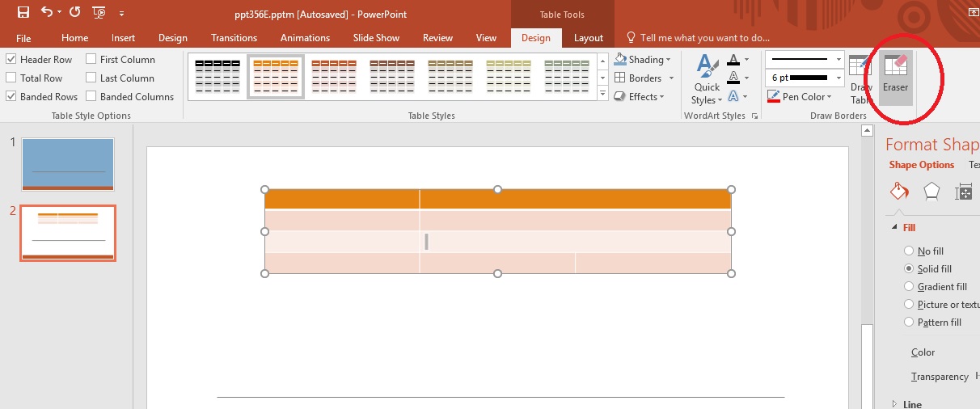Open Quick Styles WordArt gallery
Image resolution: width=980 pixels, height=409 pixels.
tap(707, 79)
